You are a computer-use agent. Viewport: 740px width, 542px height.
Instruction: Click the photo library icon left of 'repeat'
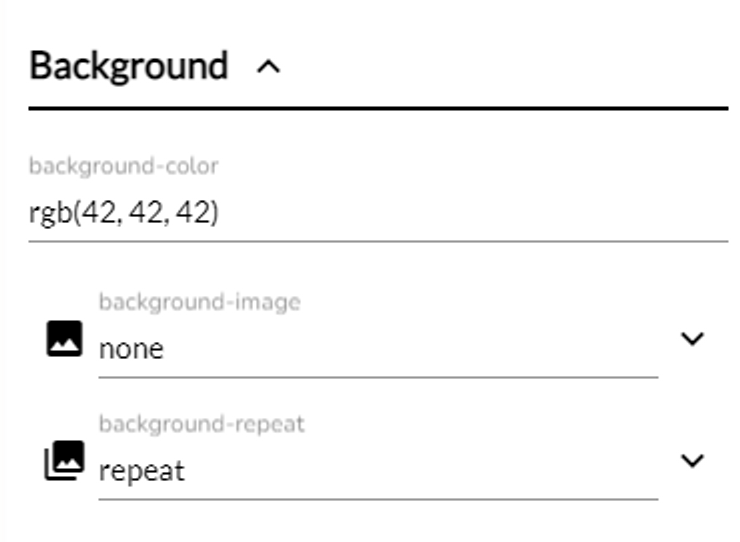[x=64, y=460]
